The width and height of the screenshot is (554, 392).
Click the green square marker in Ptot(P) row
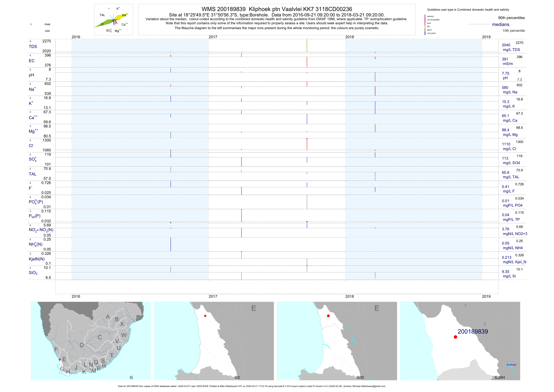click(x=307, y=222)
